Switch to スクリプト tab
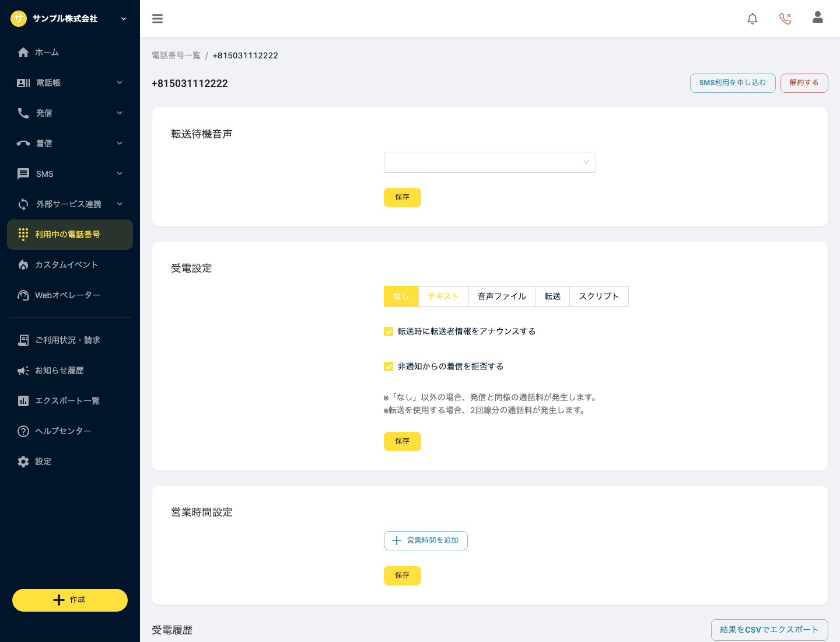Viewport: 840px width, 642px height. click(599, 296)
